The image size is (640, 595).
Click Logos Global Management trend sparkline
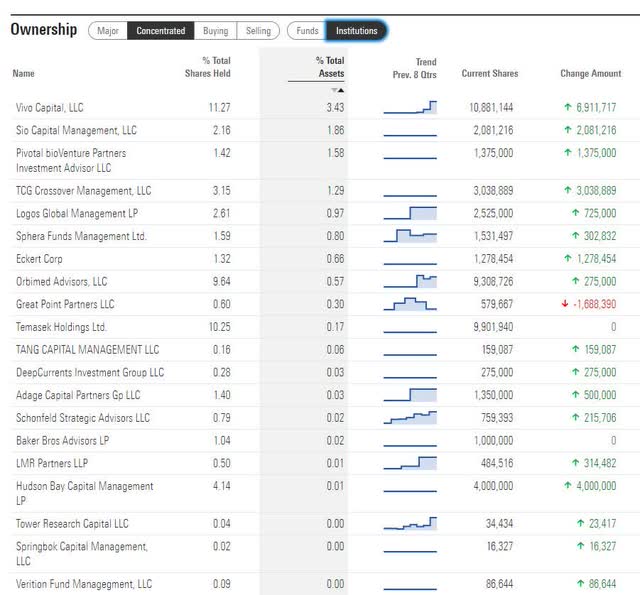point(410,213)
